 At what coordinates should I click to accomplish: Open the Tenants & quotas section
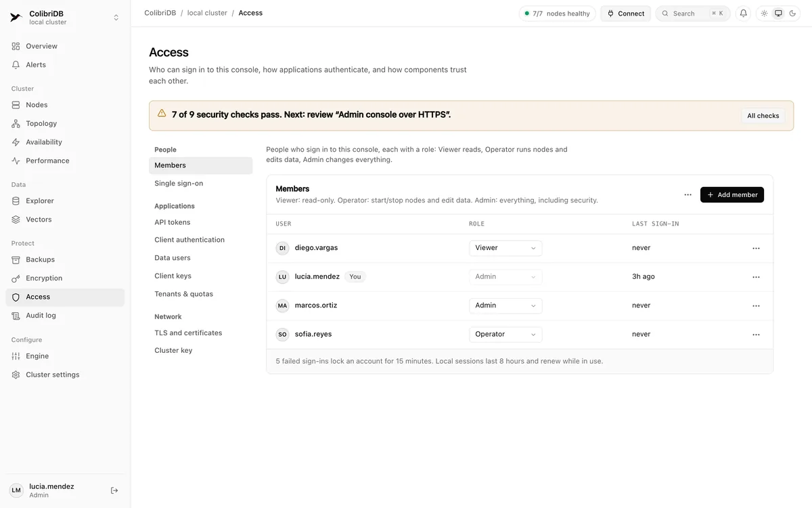[x=200, y=294]
